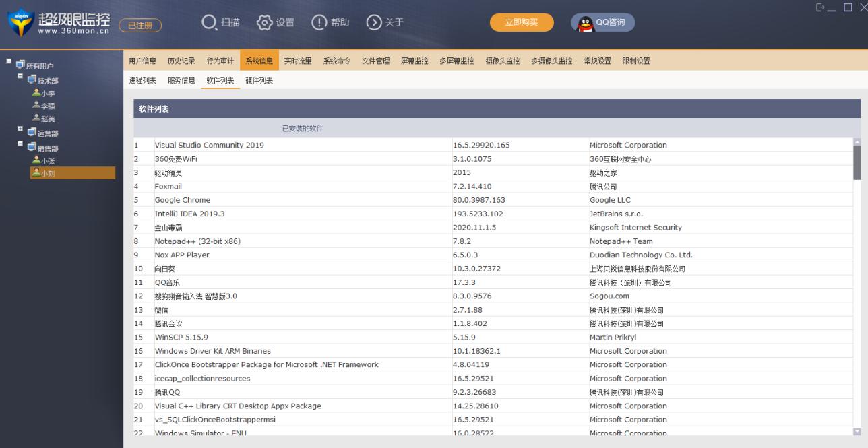Open 设置 settings via the gear icon
The height and width of the screenshot is (448, 868).
point(264,23)
